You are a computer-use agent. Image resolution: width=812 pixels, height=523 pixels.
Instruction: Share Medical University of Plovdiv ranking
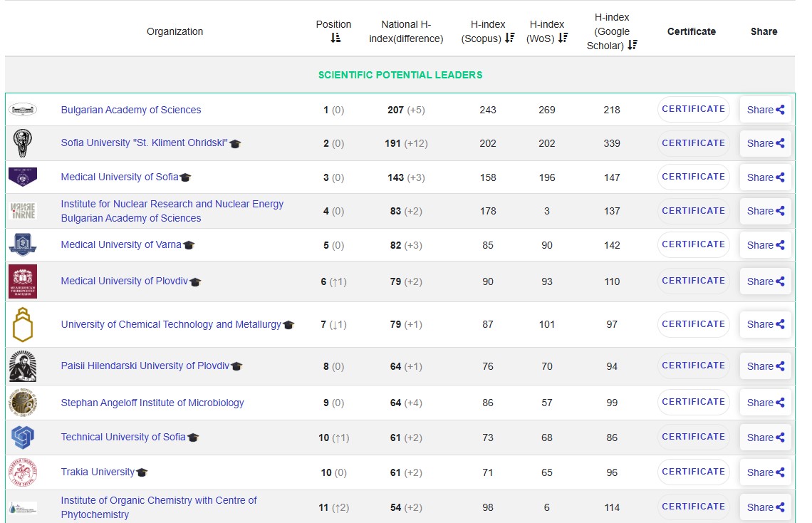point(766,281)
